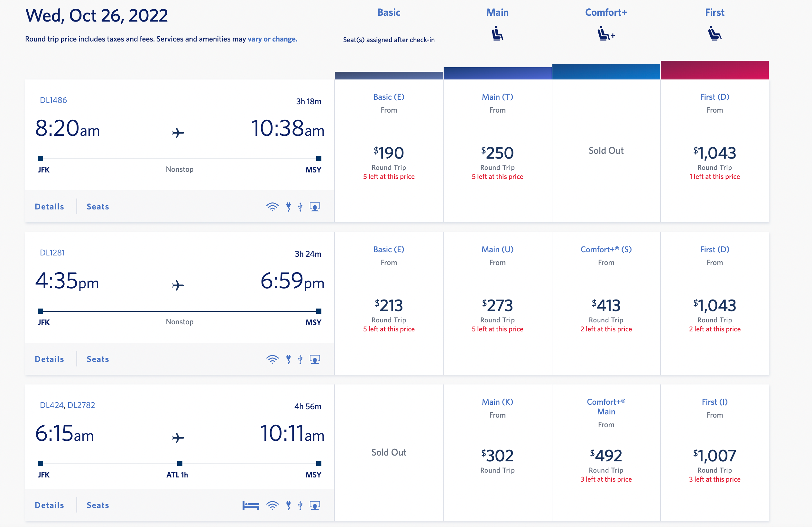Click the red First class color bar
Viewport: 812px width, 527px height.
715,70
